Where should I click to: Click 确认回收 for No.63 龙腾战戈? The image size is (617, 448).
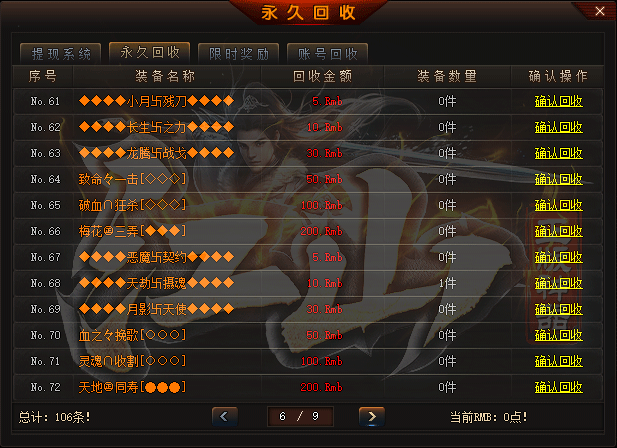[x=558, y=153]
